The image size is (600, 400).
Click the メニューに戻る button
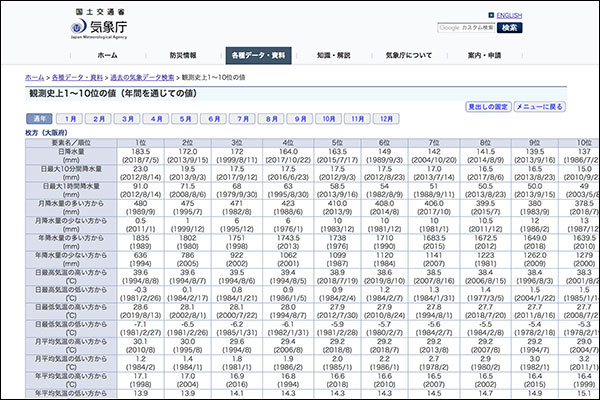point(539,106)
